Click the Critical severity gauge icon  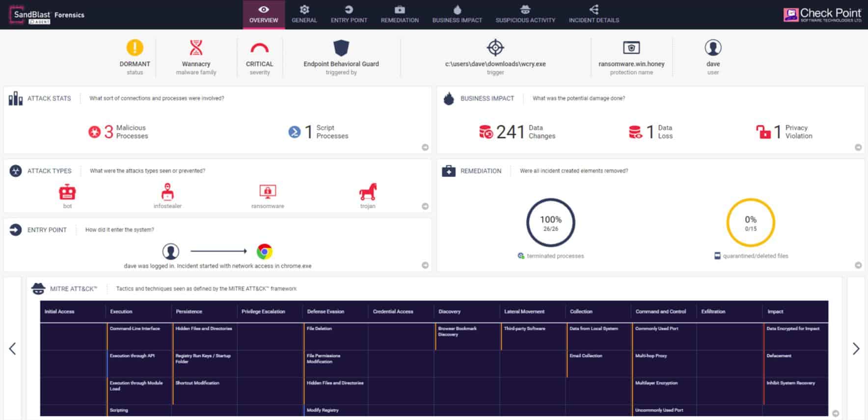click(x=259, y=48)
